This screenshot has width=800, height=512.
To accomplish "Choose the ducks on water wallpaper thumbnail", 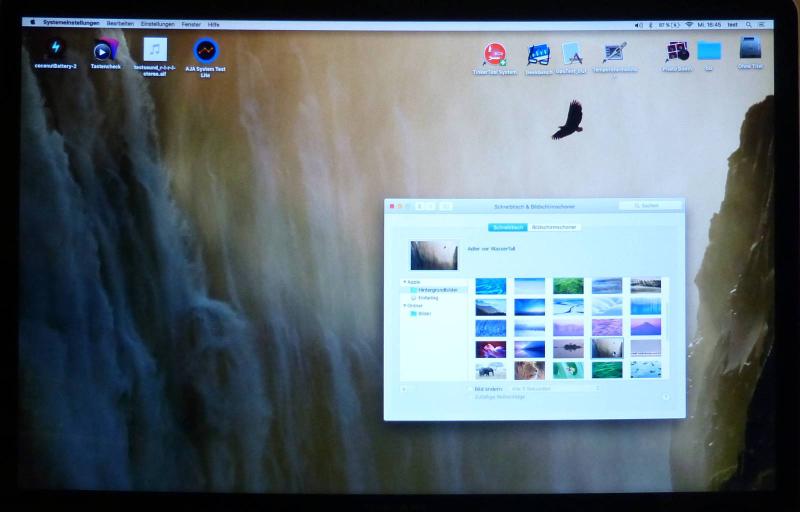I will coord(646,370).
